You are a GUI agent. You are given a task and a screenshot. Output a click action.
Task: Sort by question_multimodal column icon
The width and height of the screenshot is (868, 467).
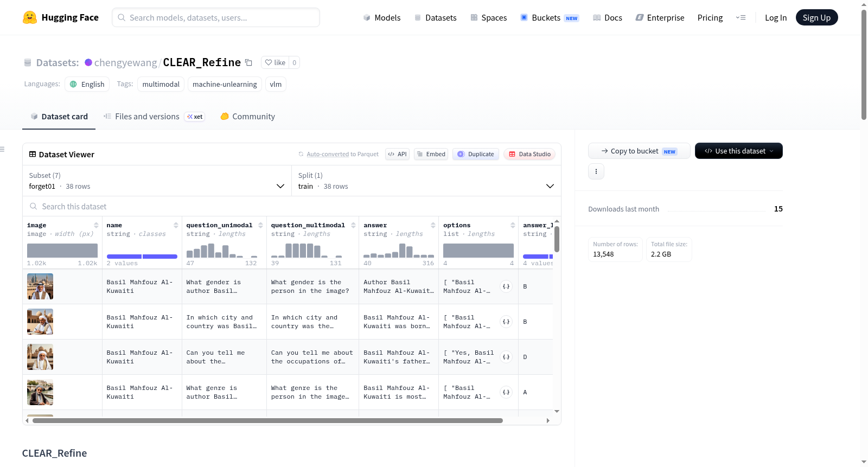(353, 225)
